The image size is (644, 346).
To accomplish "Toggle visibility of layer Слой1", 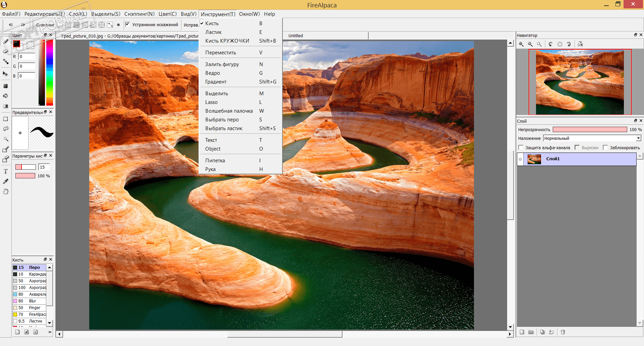I will pyautogui.click(x=521, y=159).
